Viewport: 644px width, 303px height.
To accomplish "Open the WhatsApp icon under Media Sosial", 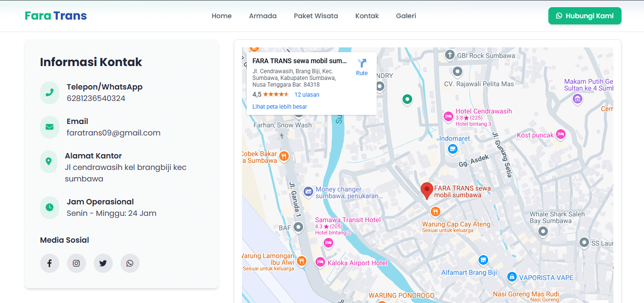I will point(130,263).
